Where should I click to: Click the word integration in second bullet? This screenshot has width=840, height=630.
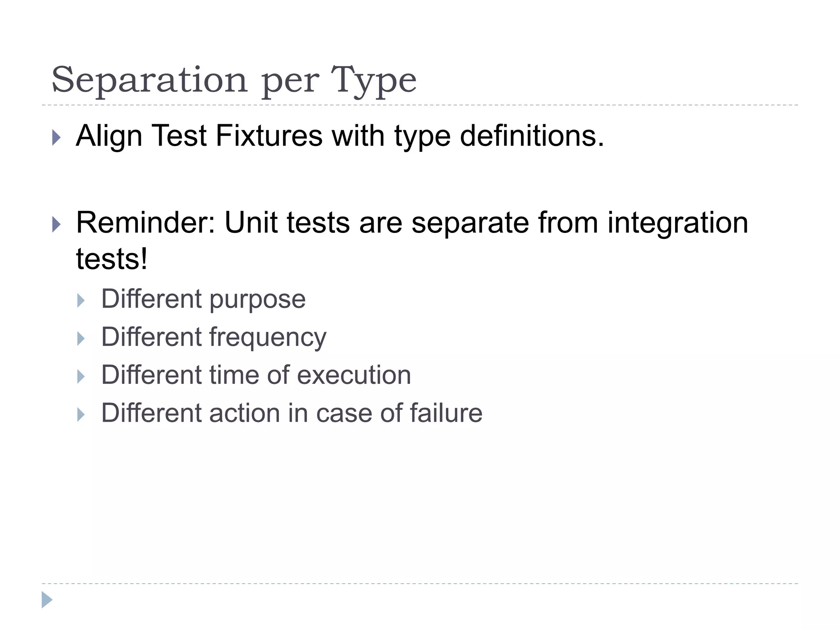pyautogui.click(x=678, y=223)
